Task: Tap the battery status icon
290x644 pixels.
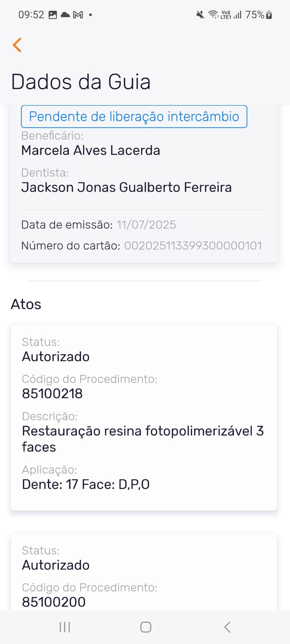Action: [269, 15]
